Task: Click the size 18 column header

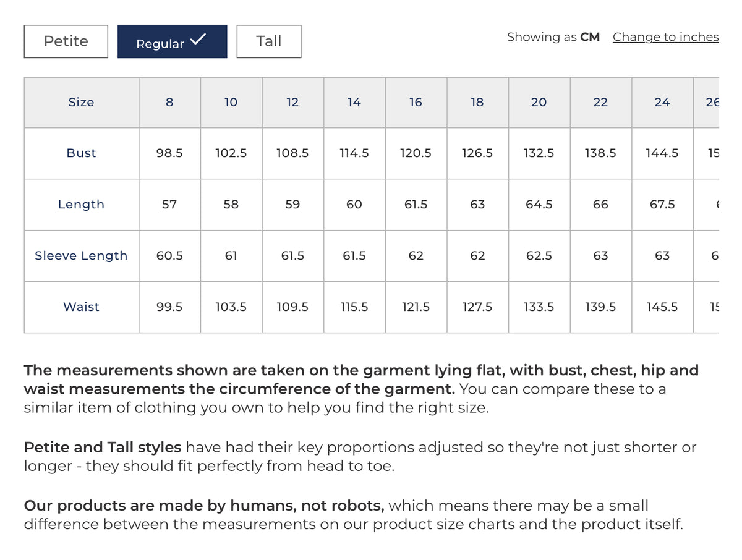Action: click(x=477, y=103)
